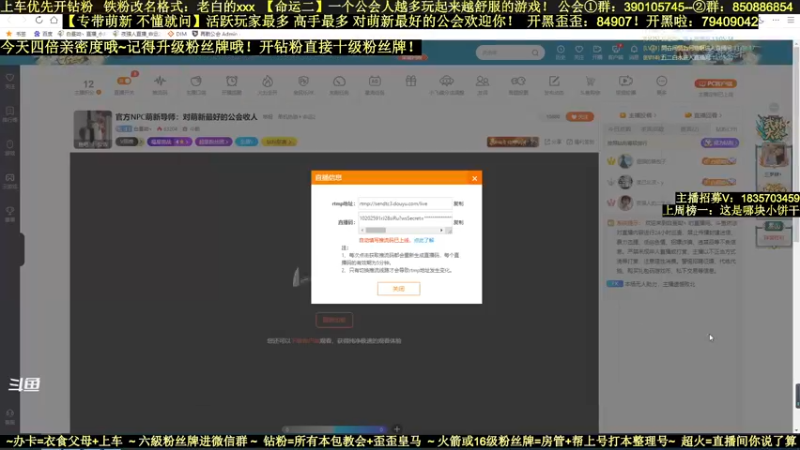The image size is (800, 450).
Task: Open the heart follow icon in header
Action: [x=579, y=49]
